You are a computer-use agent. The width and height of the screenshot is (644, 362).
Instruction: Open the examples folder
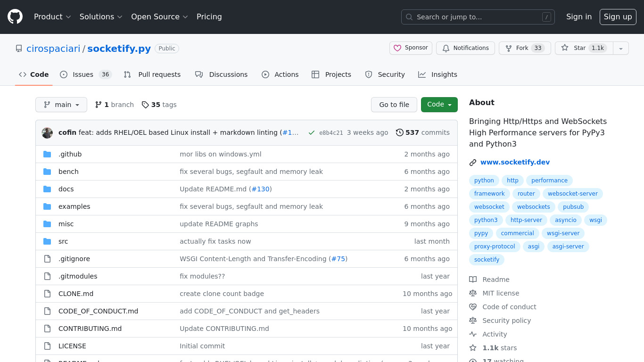pos(74,206)
